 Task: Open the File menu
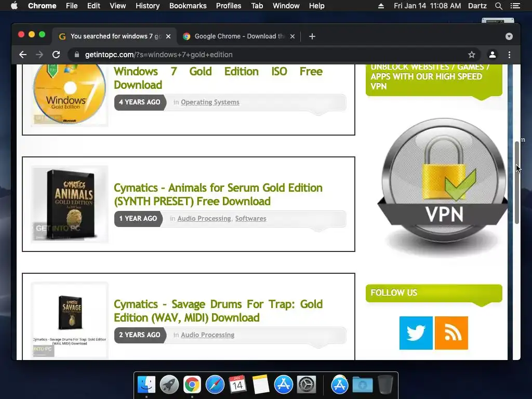72,6
